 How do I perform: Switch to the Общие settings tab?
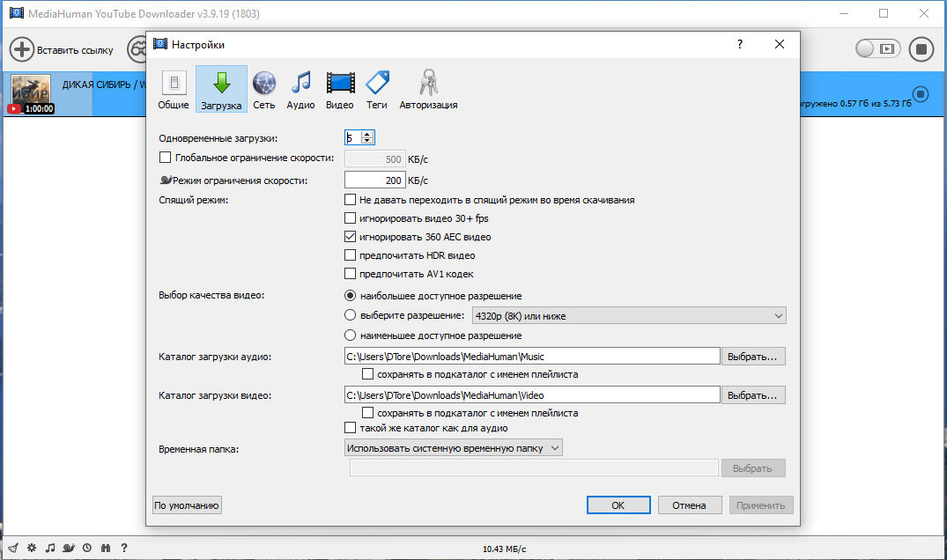tap(174, 90)
